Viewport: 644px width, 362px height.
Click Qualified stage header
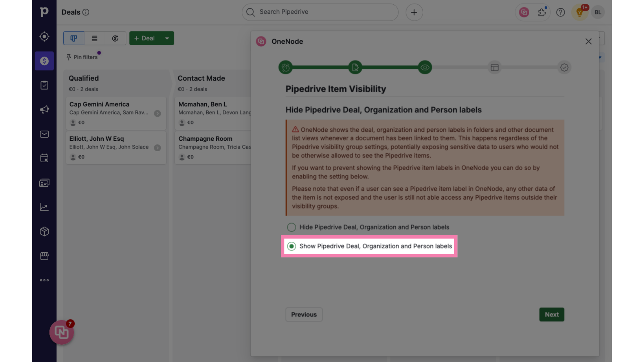pos(84,78)
